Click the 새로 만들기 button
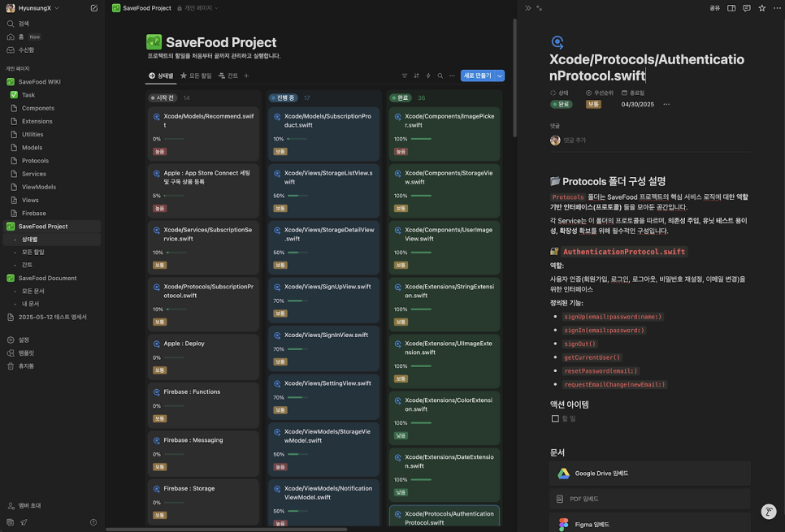The image size is (785, 532). (478, 76)
